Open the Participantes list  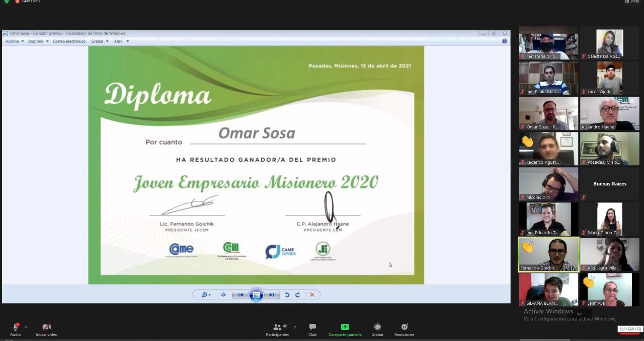click(277, 329)
